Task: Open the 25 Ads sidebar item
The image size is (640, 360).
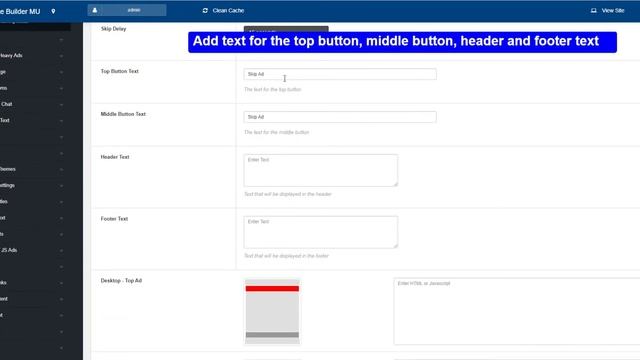Action: [x=9, y=250]
